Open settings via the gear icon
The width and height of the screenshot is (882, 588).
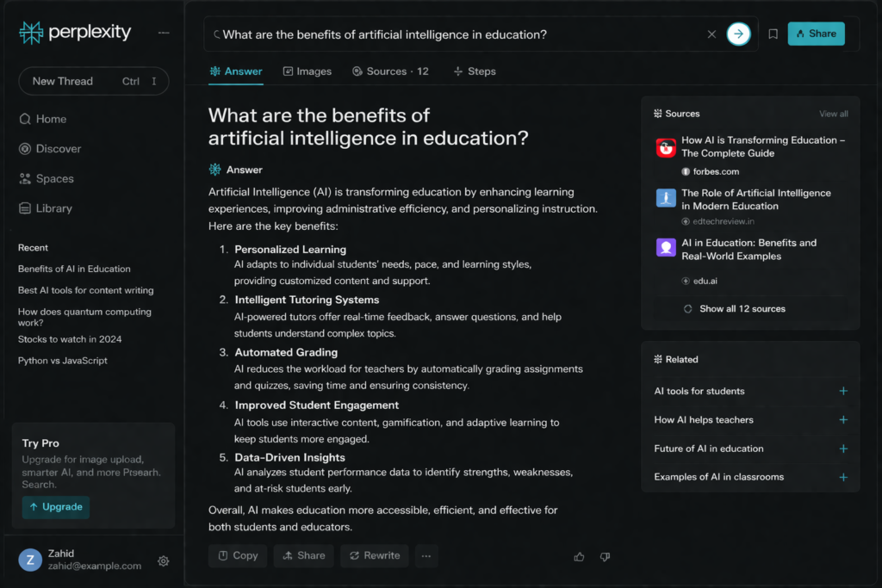164,561
